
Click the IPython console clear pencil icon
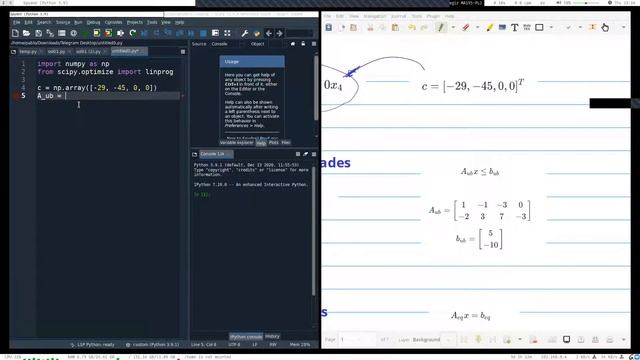tap(306, 154)
